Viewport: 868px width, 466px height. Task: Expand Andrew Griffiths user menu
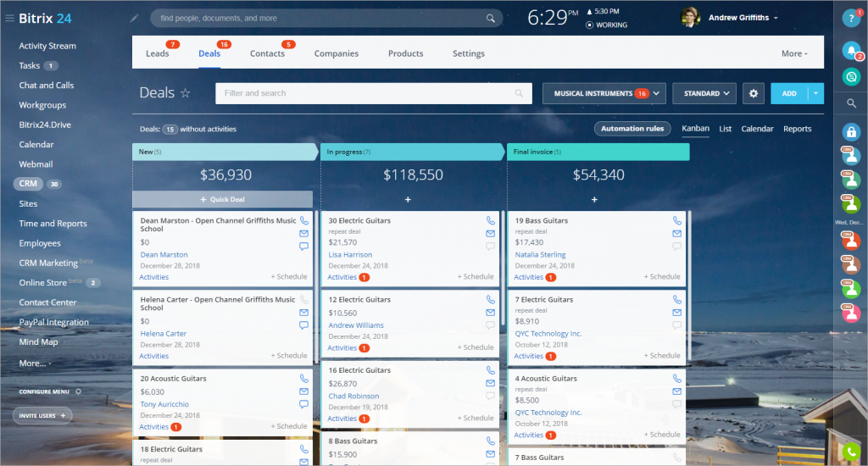[776, 19]
